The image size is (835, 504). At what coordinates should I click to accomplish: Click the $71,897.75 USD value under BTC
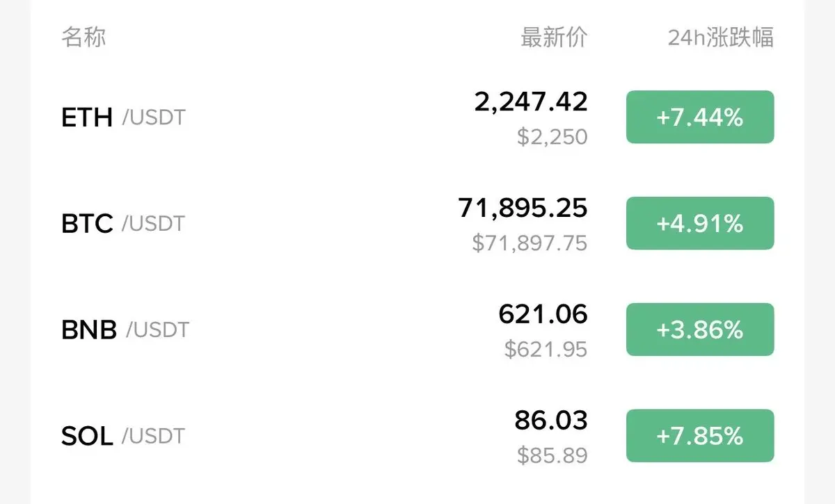pos(530,243)
